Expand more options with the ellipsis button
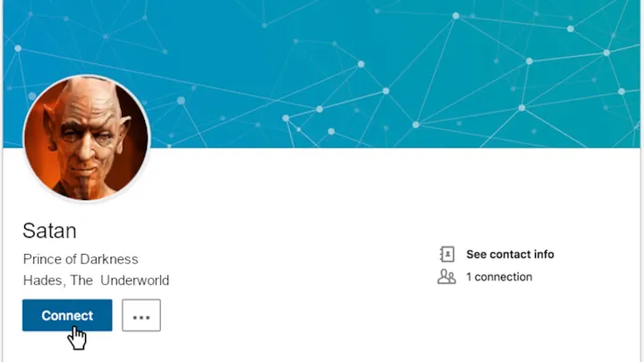The image size is (644, 362). pos(141,316)
